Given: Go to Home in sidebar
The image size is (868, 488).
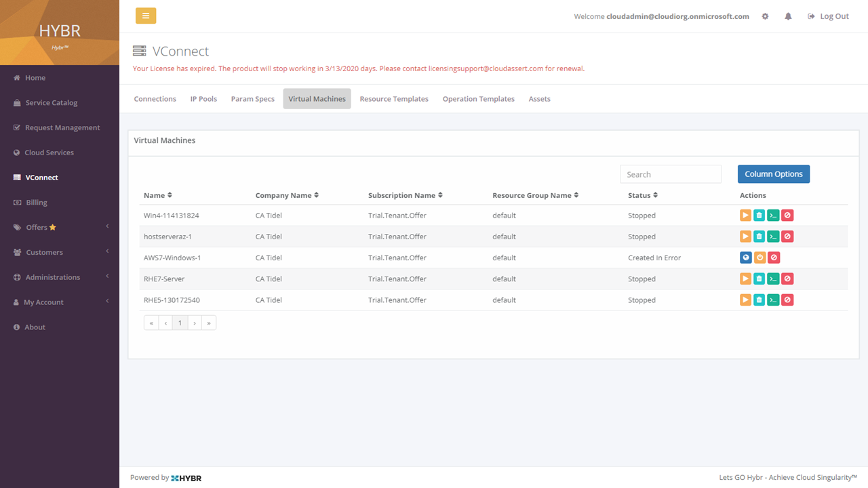Looking at the screenshot, I should 60,78.
